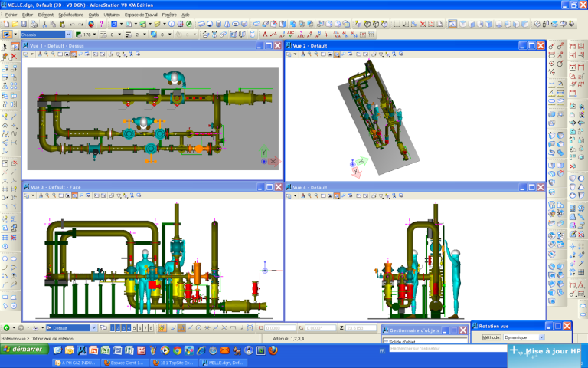This screenshot has height=368, width=588.
Task: Click the Rechercher sur l'ordinateur search field
Action: 448,349
